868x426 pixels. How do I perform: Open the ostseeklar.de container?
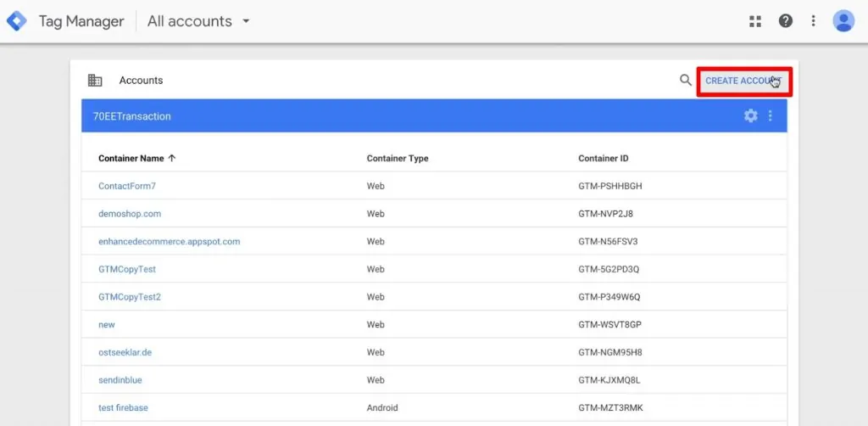tap(125, 352)
